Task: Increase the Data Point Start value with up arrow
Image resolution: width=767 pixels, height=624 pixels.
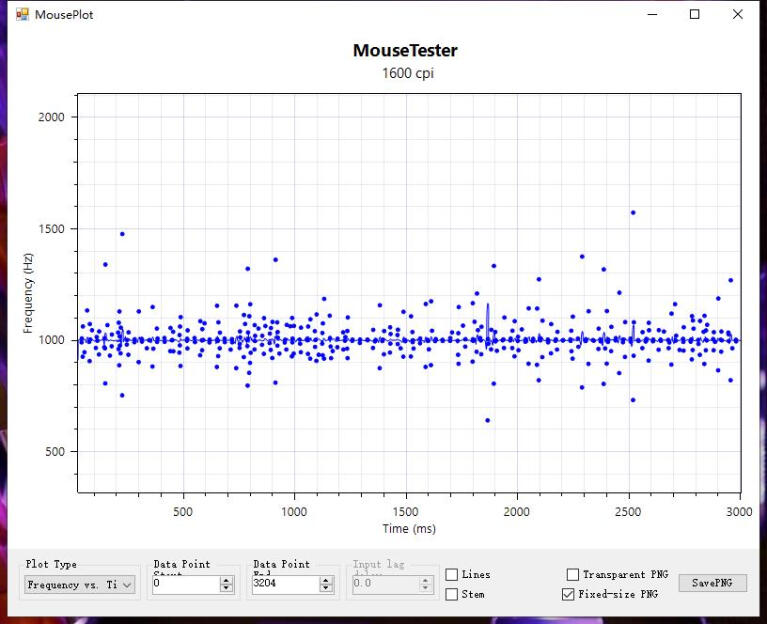Action: 227,581
